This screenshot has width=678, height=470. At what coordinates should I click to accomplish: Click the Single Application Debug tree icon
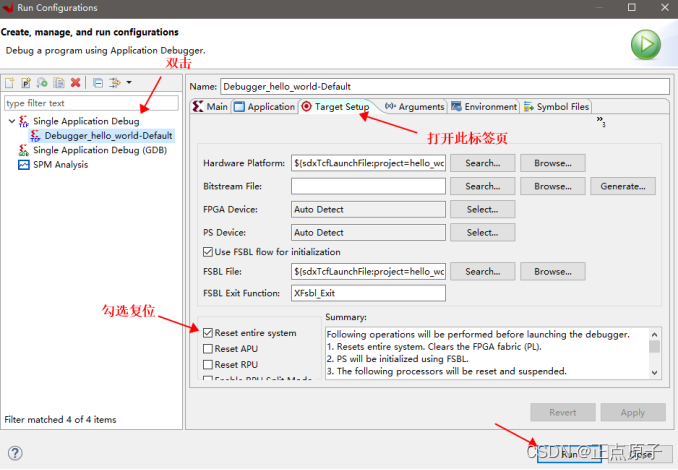pos(24,121)
